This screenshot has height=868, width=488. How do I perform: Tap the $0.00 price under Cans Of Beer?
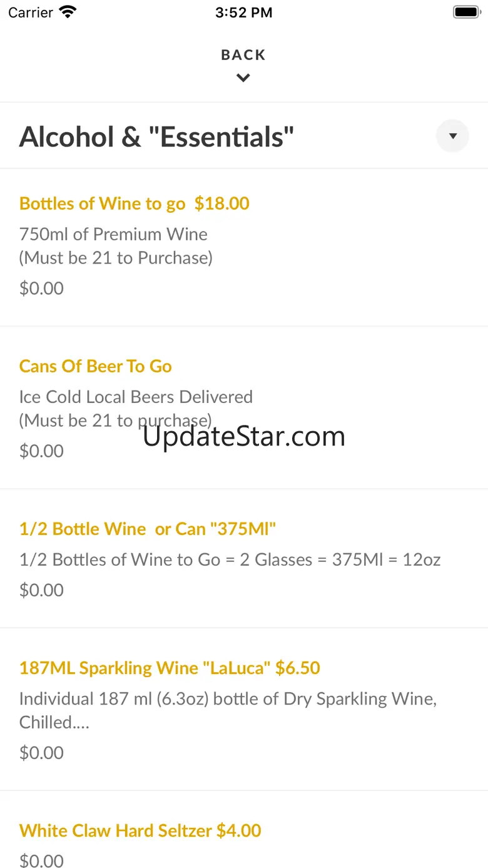41,451
